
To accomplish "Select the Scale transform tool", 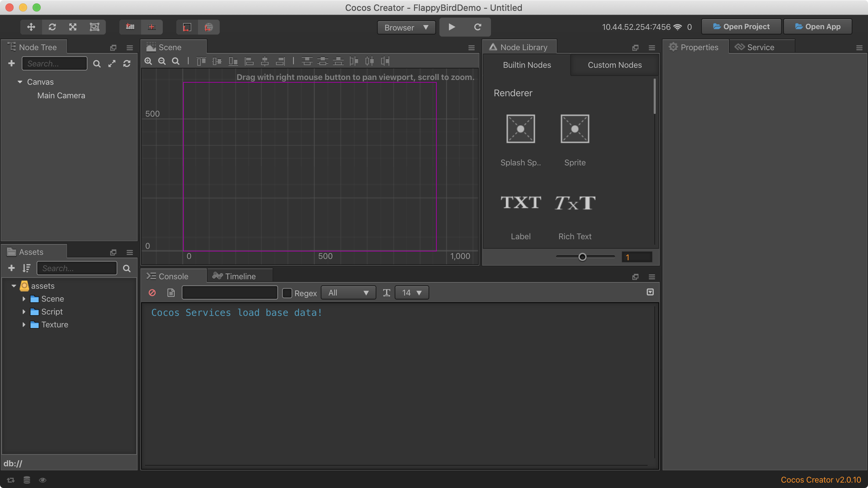I will point(73,27).
